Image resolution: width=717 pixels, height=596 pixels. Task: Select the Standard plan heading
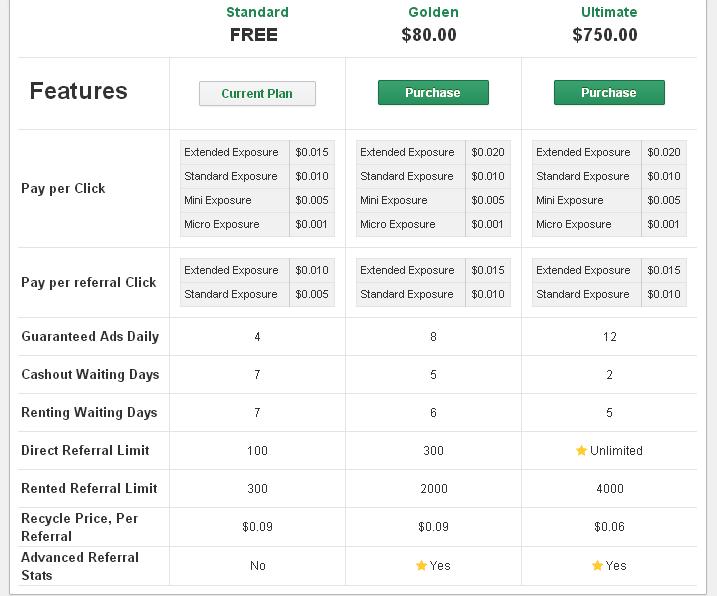(257, 12)
